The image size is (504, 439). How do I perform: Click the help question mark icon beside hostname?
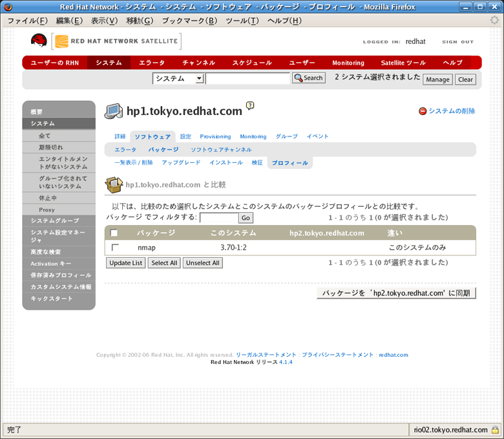250,105
